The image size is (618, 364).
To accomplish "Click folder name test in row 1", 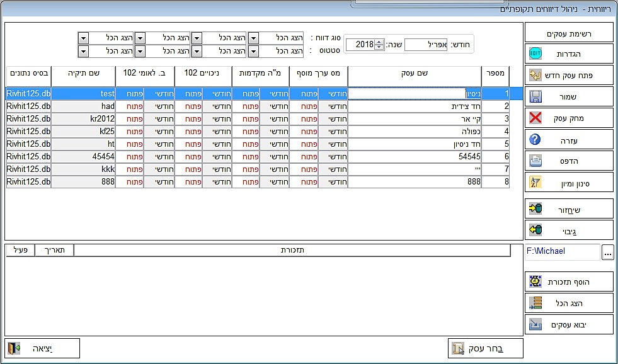I will click(x=83, y=94).
